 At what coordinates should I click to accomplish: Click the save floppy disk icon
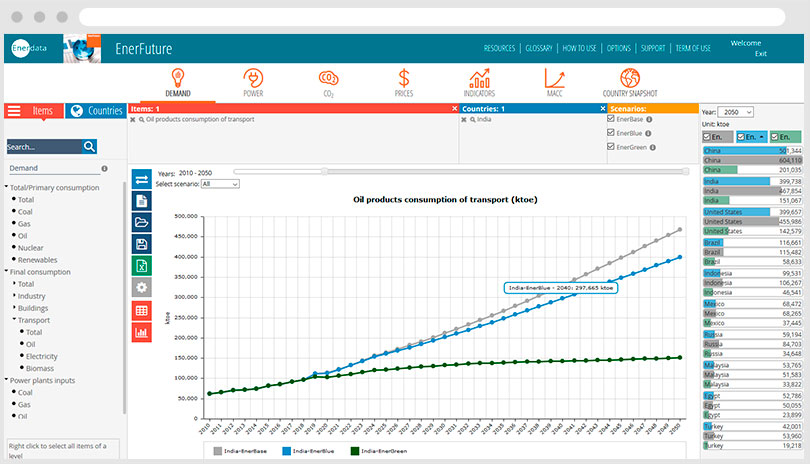[142, 244]
